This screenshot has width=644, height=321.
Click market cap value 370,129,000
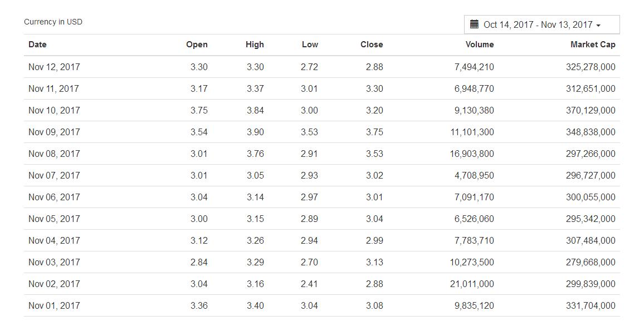[x=591, y=110]
